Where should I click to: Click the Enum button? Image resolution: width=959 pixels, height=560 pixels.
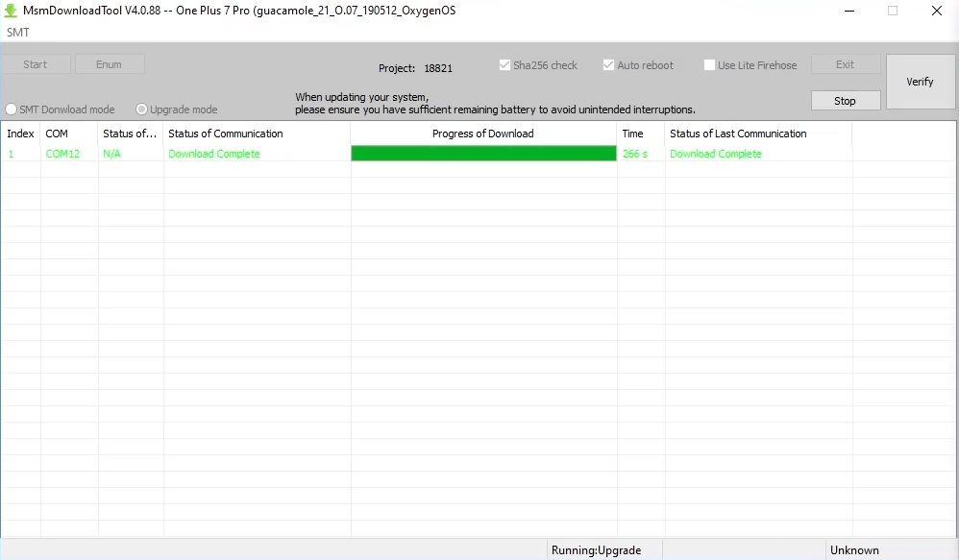109,64
